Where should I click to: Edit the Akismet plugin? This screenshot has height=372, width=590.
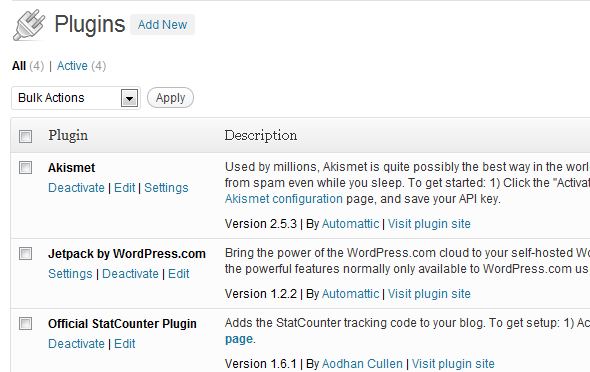click(x=125, y=188)
